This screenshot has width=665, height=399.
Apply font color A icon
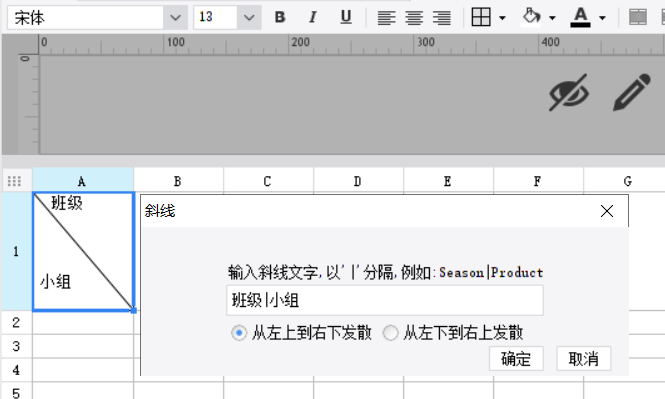pyautogui.click(x=580, y=17)
